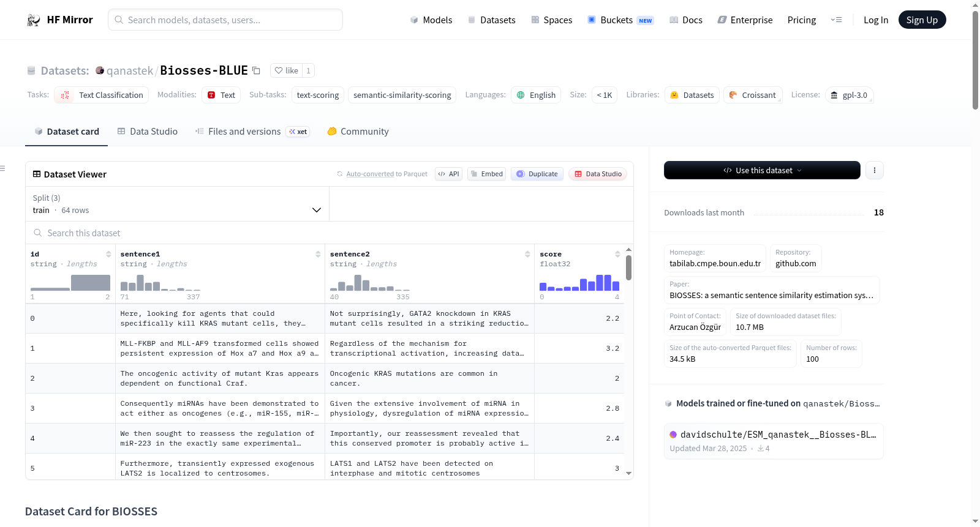
Task: Open the gpl-3.0 license tag
Action: click(x=850, y=95)
